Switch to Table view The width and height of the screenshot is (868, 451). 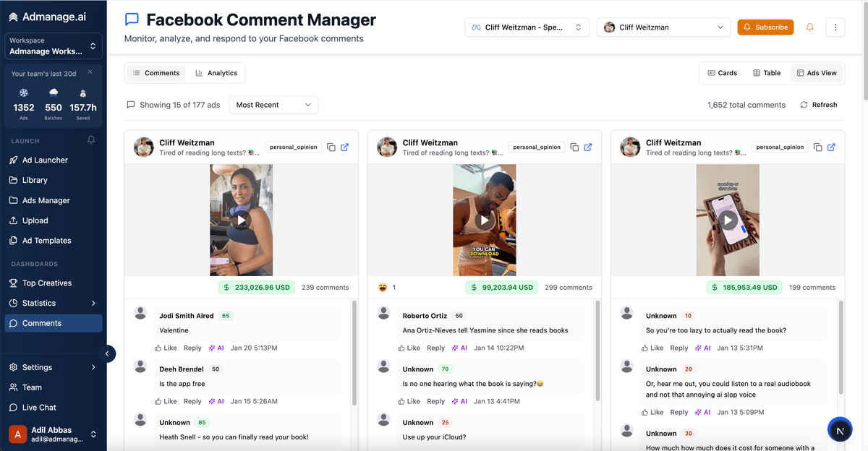click(x=767, y=73)
